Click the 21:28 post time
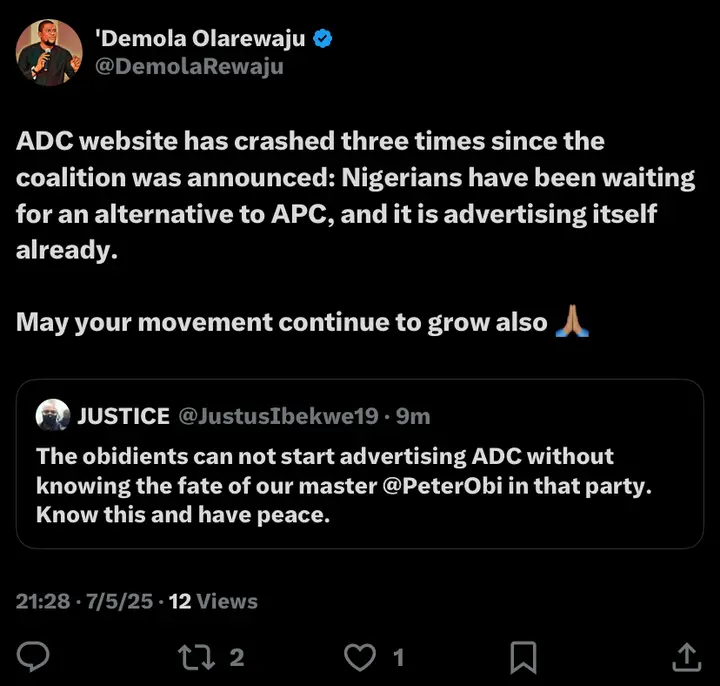The height and width of the screenshot is (686, 720). tap(43, 601)
